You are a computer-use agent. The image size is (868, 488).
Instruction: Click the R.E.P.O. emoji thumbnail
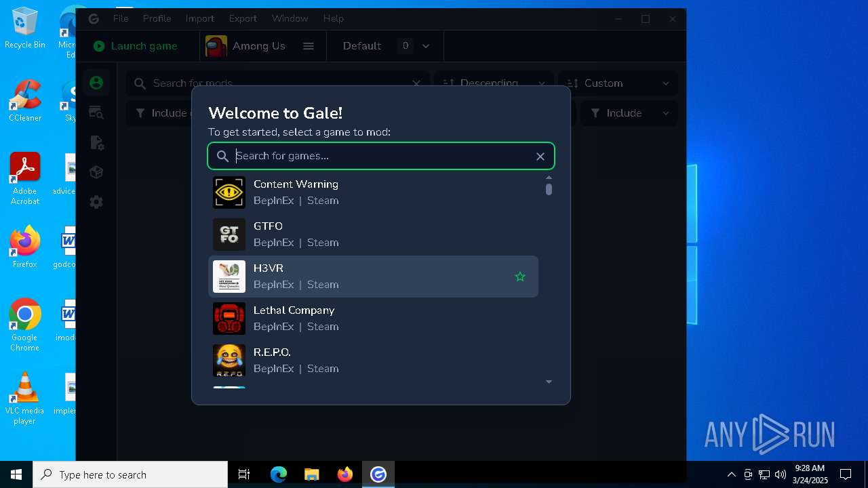pyautogui.click(x=229, y=361)
